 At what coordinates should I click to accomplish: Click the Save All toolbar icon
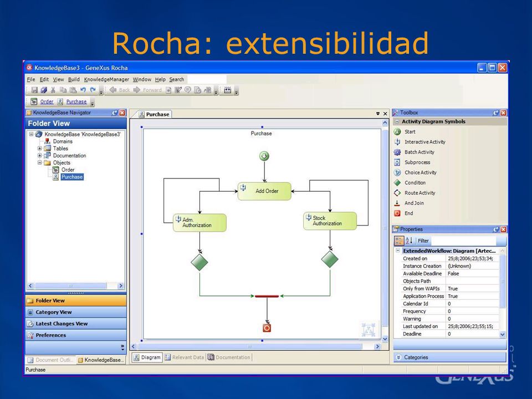pyautogui.click(x=44, y=90)
